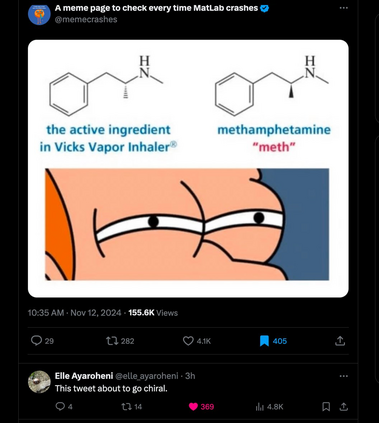Share Elle Ayaroheni's reply

click(344, 406)
